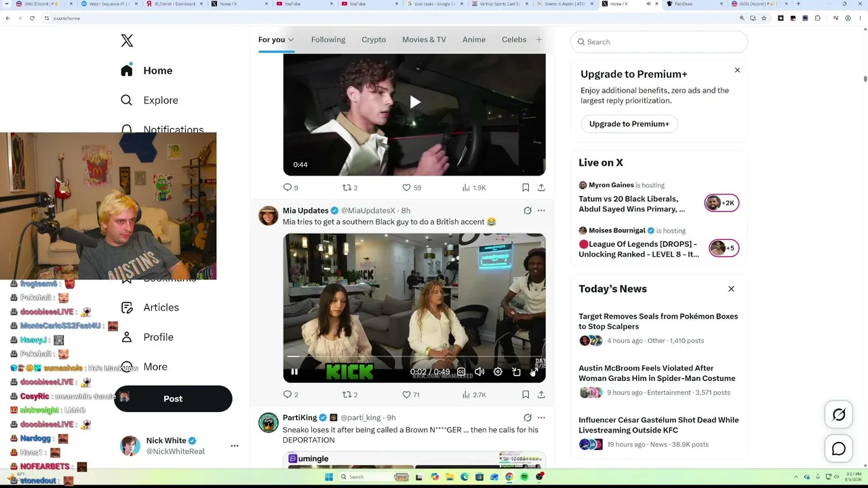Reply to the Mia Updates post
This screenshot has width=868, height=488.
tap(290, 394)
